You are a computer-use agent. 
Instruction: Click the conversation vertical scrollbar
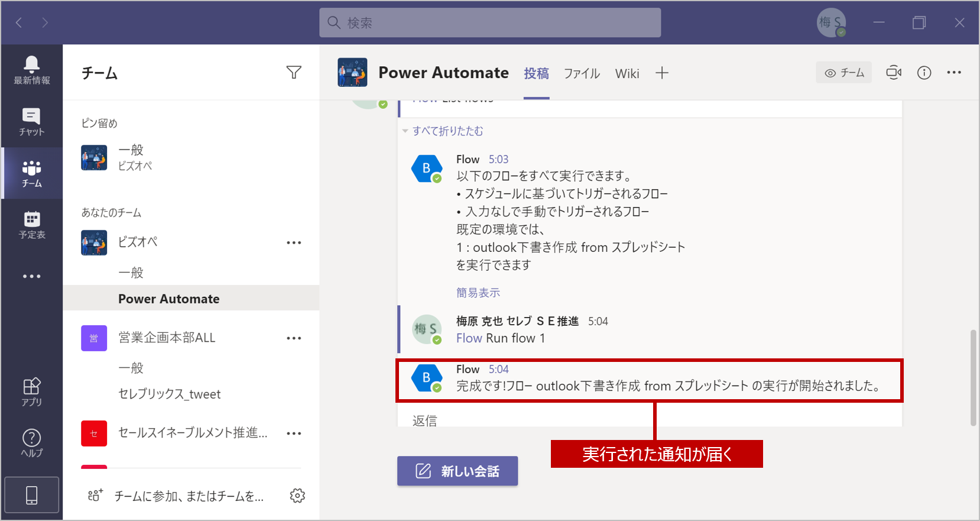(x=973, y=378)
